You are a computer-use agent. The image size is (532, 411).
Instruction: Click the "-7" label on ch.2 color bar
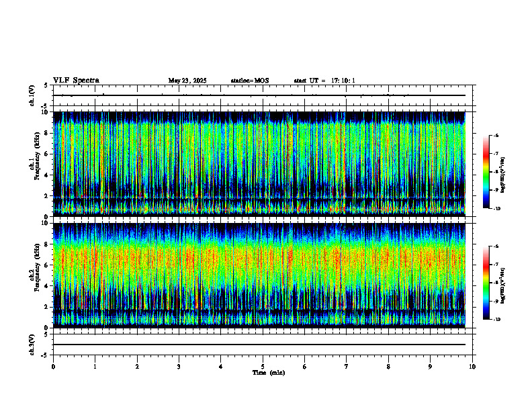click(x=496, y=265)
